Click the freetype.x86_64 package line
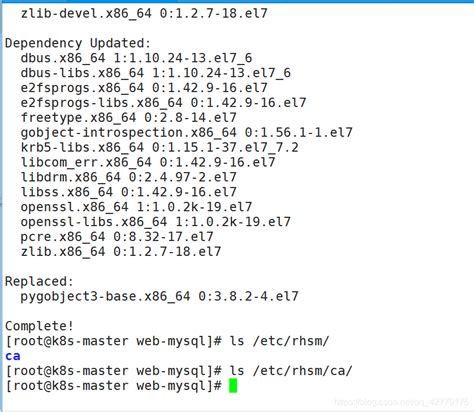Viewport: 474px width, 412px height. coord(129,118)
